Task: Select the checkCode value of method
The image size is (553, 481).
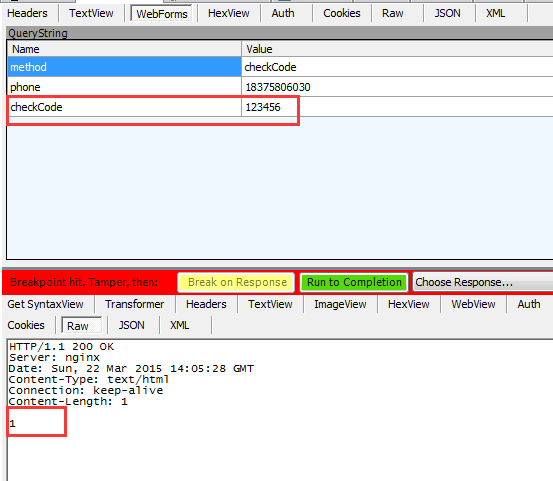Action: [x=397, y=67]
